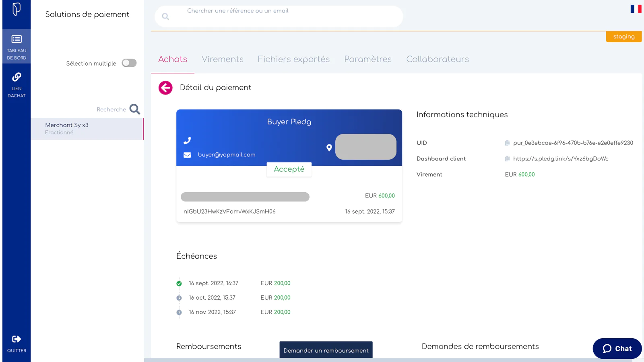
Task: Click the back arrow beside Détail du paiement
Action: 165,88
